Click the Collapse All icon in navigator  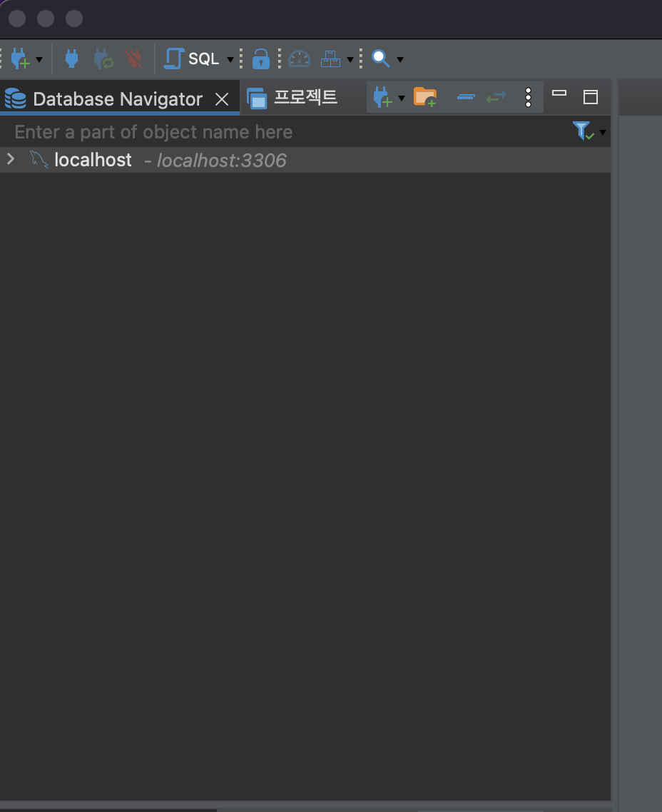pyautogui.click(x=466, y=97)
